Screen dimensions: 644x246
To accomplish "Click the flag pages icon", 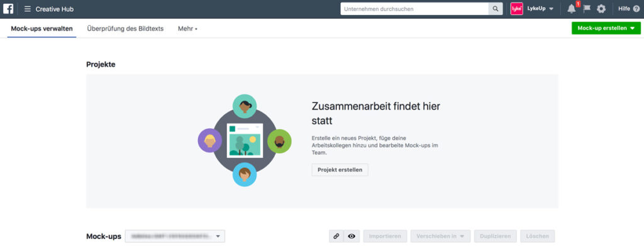I will point(587,9).
